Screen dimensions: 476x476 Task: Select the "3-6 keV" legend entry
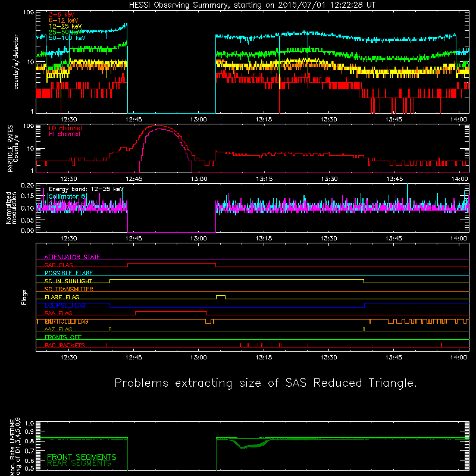pyautogui.click(x=62, y=14)
